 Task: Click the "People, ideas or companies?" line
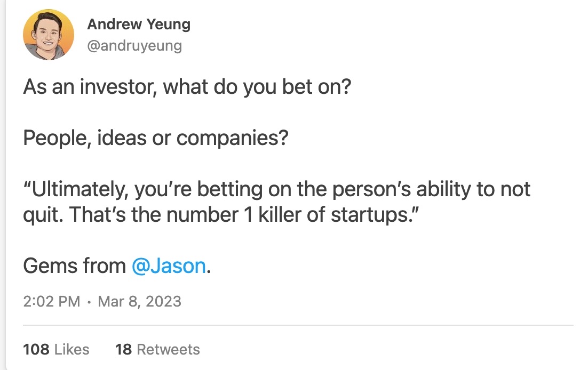(156, 139)
